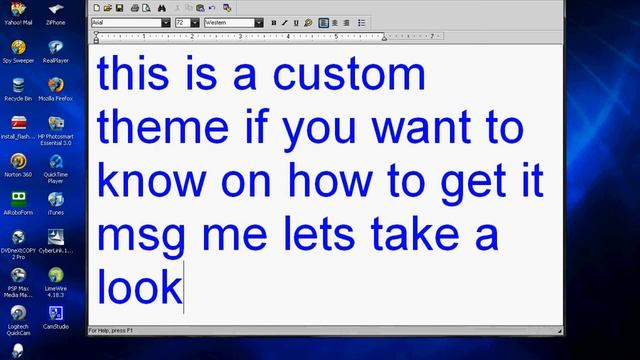Click the window resize grip in status bar
The height and width of the screenshot is (360, 640).
559,331
